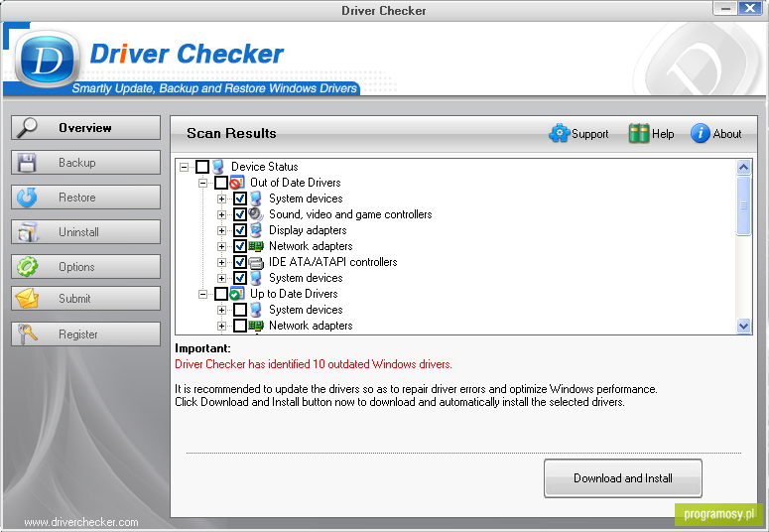This screenshot has width=769, height=532.
Task: Open the Uninstall section
Action: pos(85,231)
